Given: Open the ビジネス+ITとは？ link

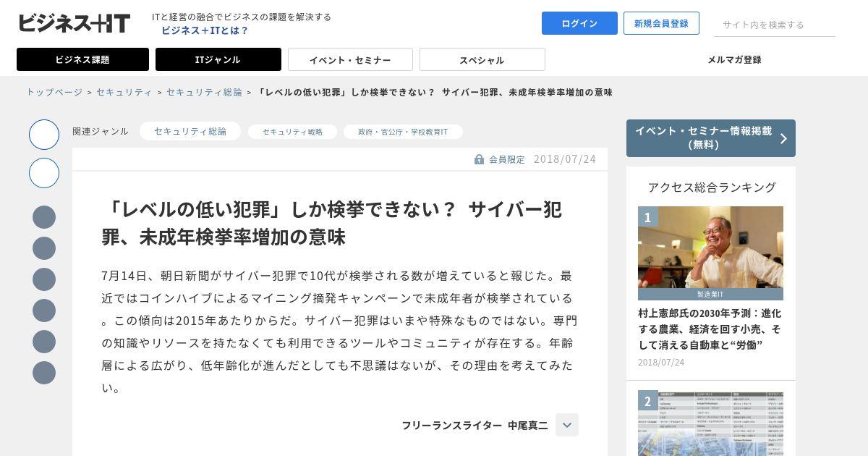Looking at the screenshot, I should point(205,30).
